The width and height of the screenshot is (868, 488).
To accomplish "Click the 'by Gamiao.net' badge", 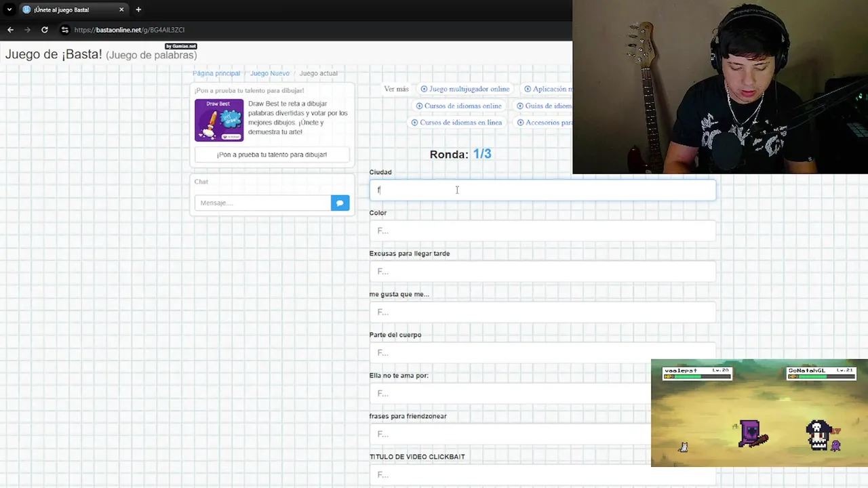I will click(x=180, y=46).
